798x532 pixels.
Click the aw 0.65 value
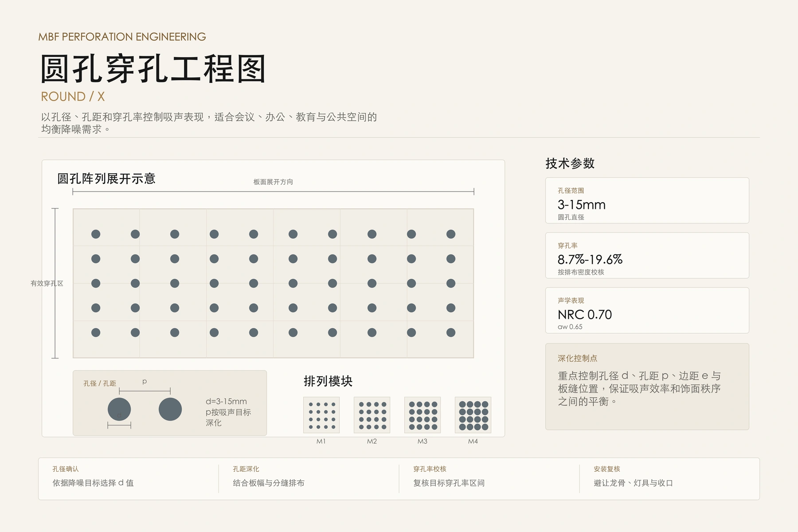pos(570,327)
